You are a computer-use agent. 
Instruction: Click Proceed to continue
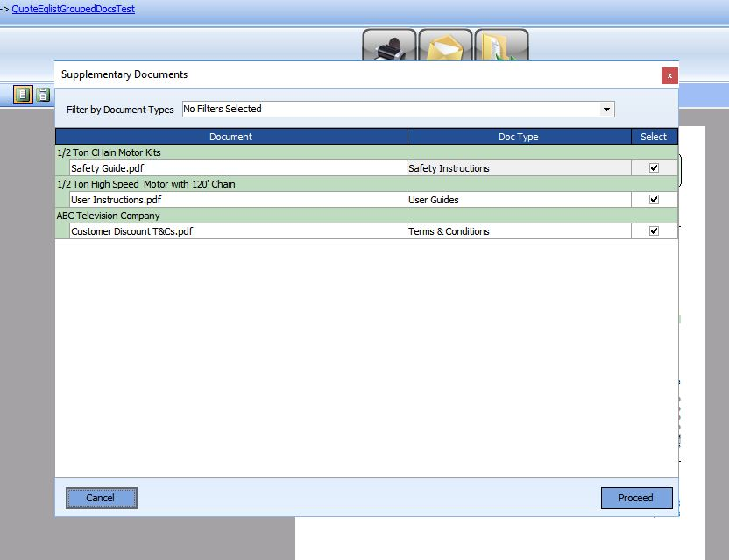click(x=636, y=498)
